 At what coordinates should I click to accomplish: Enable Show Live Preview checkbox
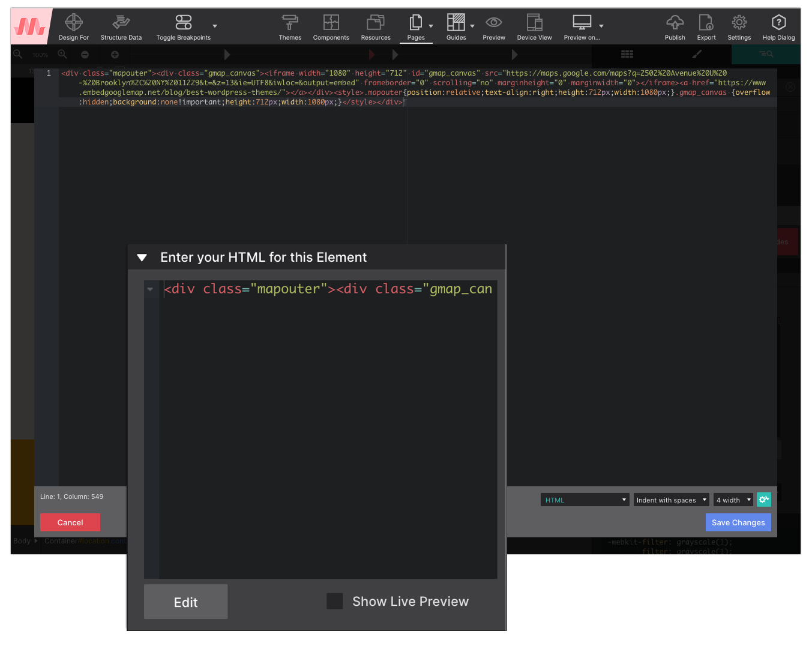[335, 601]
